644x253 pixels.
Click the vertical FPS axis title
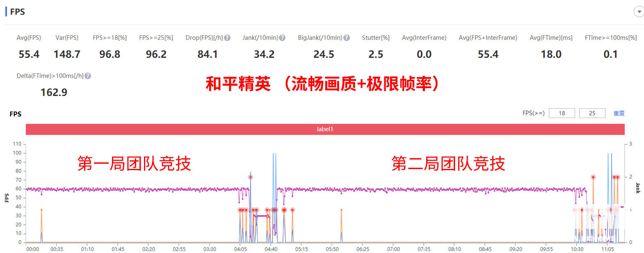tap(7, 198)
